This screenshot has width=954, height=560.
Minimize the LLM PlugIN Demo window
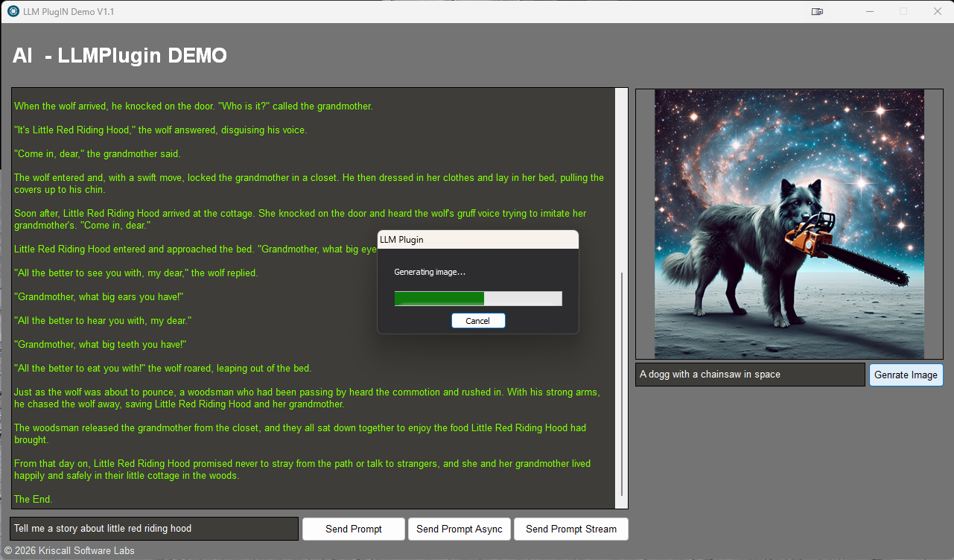pyautogui.click(x=869, y=11)
